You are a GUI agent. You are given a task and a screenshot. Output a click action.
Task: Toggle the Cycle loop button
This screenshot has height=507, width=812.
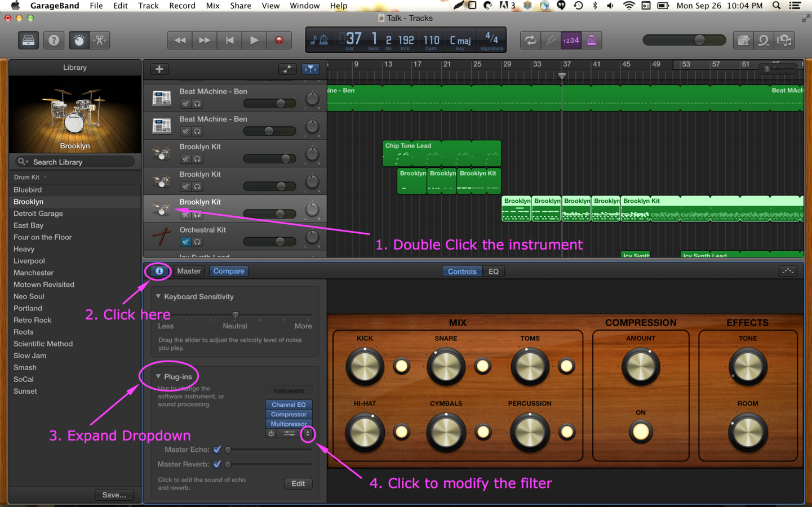[x=530, y=41]
